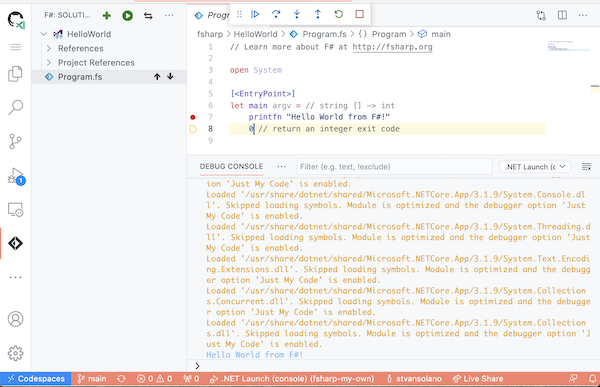The height and width of the screenshot is (387, 600).
Task: Move Program.fs down in compile order
Action: (x=170, y=77)
